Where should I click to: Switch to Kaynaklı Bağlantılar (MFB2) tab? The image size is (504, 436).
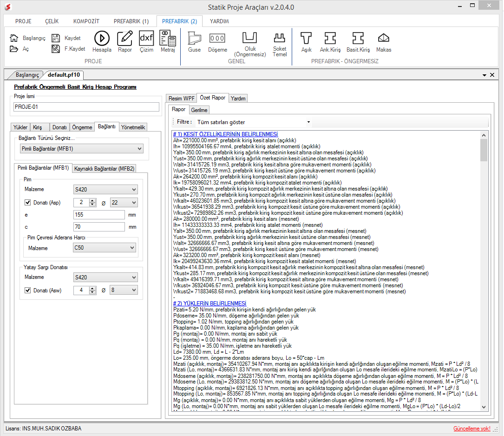pos(104,168)
